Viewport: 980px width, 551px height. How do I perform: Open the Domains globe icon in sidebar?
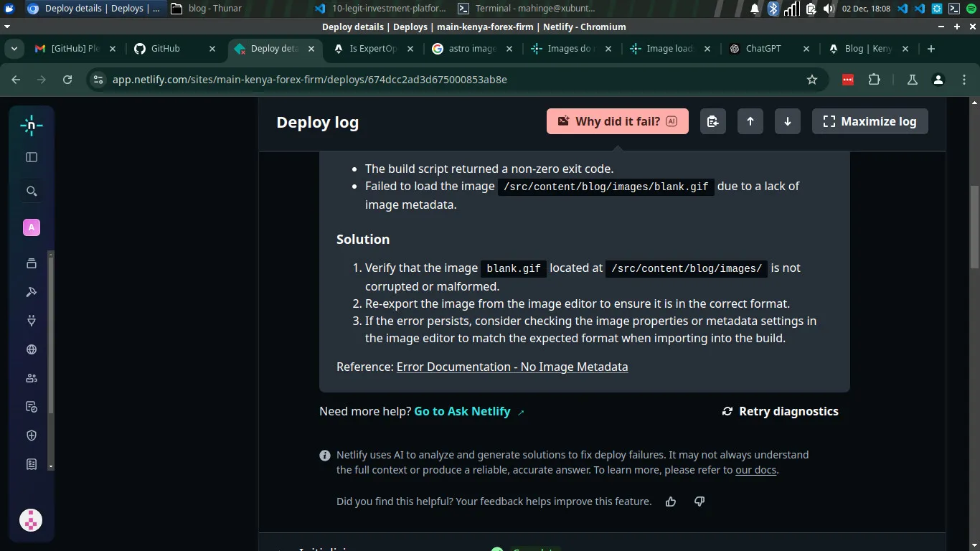[31, 349]
